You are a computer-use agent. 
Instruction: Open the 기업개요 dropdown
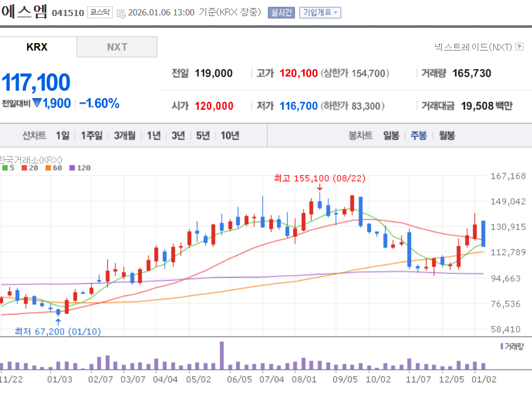tap(320, 12)
